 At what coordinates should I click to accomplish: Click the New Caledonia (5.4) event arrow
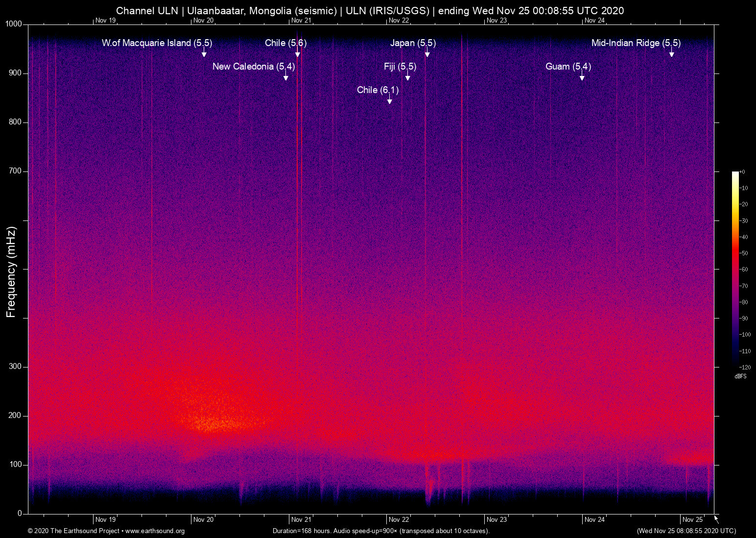(x=285, y=77)
